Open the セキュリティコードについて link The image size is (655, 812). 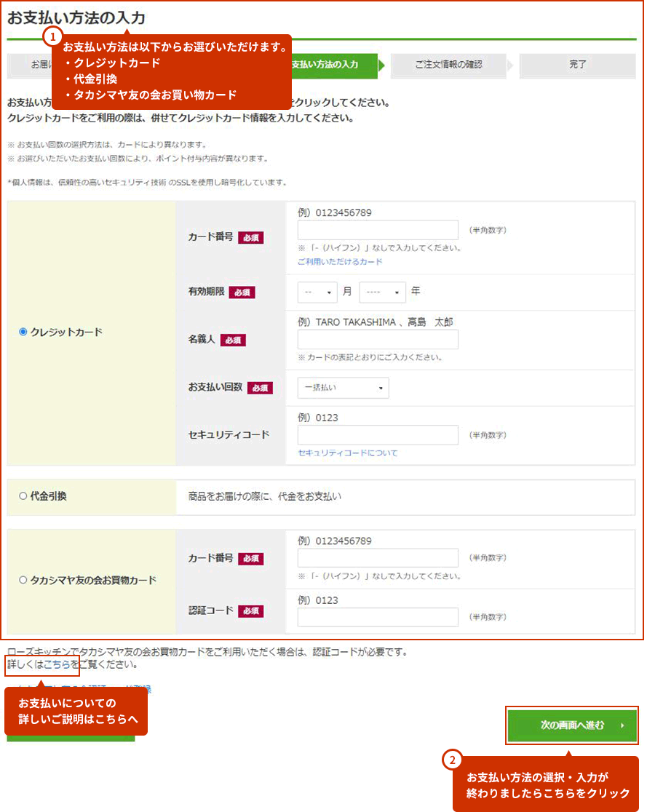[347, 453]
